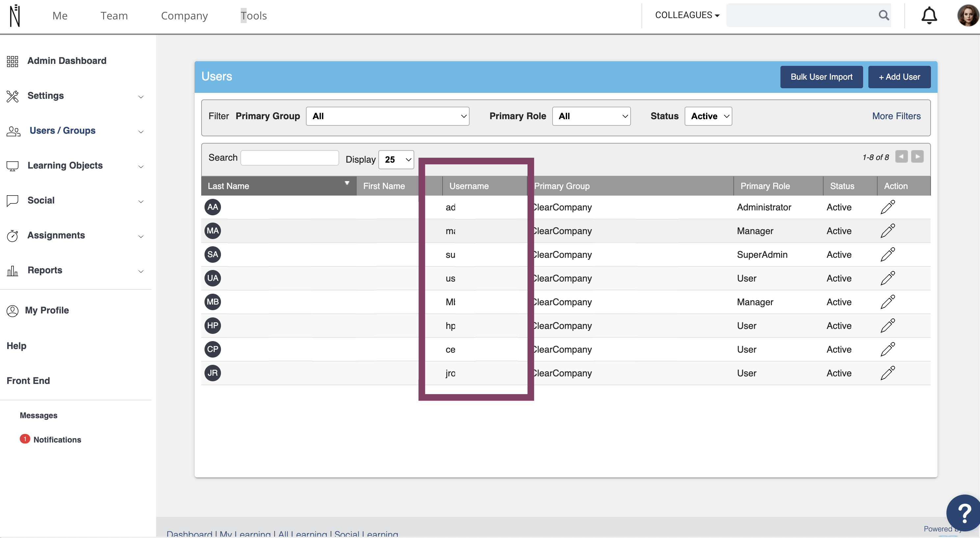The width and height of the screenshot is (980, 538).
Task: Click pencil icon in the HP row
Action: [887, 326]
